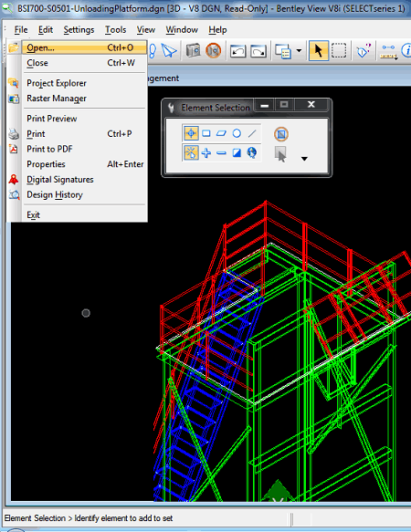Click the PDF icon beside Print to PDF
The width and height of the screenshot is (411, 532).
pos(14,149)
